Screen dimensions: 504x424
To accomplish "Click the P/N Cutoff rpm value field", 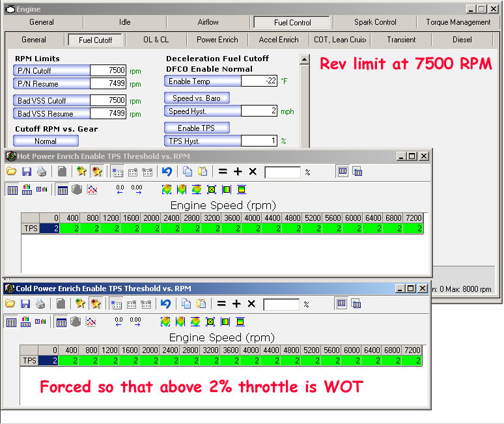I will 108,71.
